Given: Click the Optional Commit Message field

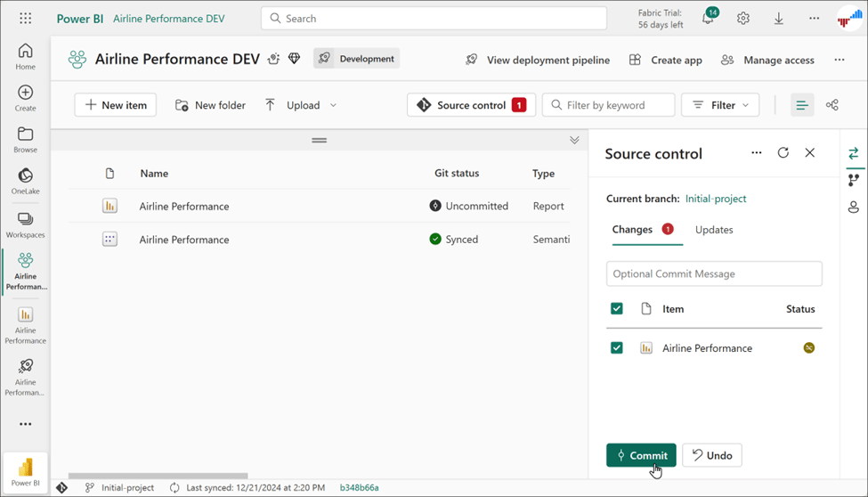Looking at the screenshot, I should click(714, 273).
